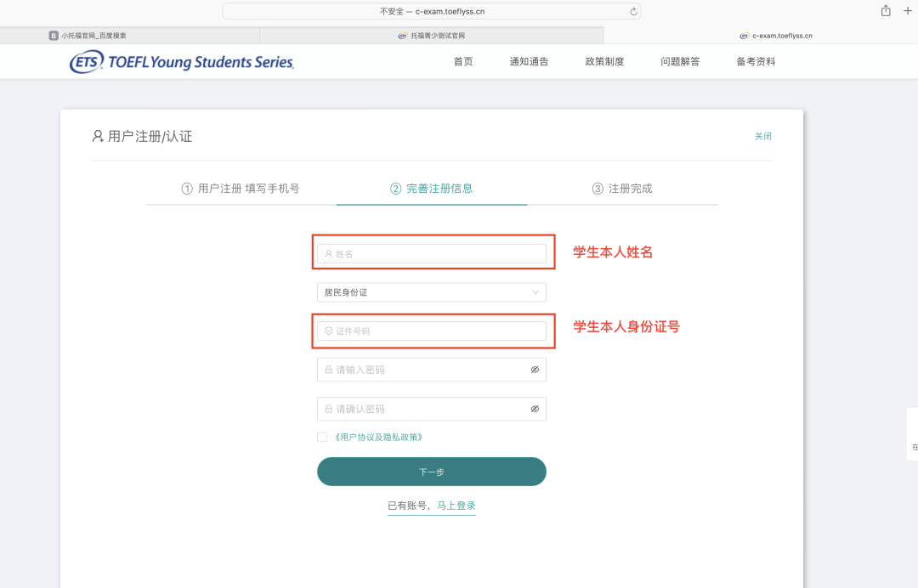Screen dimensions: 918x588
Task: Click the 关闭 link on registration panel
Action: coord(762,136)
